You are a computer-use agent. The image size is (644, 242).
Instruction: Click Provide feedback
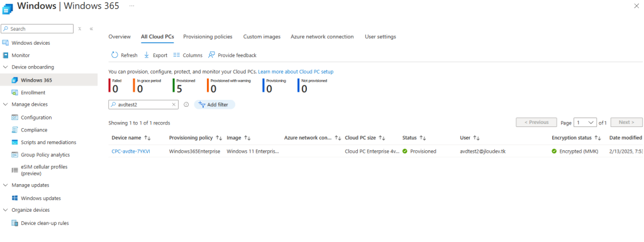(233, 55)
